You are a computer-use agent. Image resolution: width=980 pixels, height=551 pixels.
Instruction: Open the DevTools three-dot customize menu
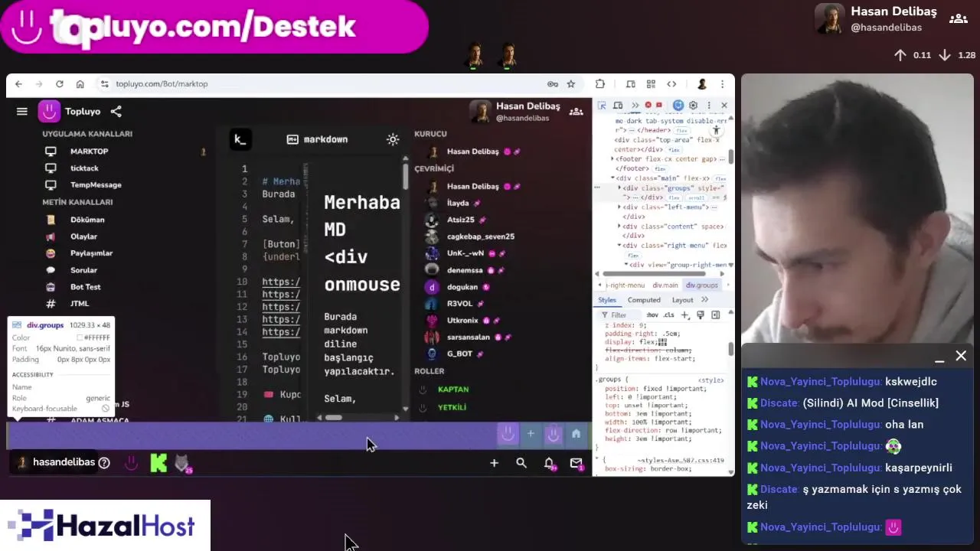click(708, 106)
